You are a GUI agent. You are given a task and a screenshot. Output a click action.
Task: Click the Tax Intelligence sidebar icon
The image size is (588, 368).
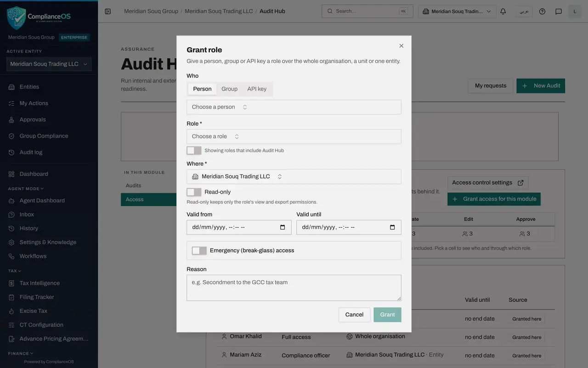pos(11,283)
